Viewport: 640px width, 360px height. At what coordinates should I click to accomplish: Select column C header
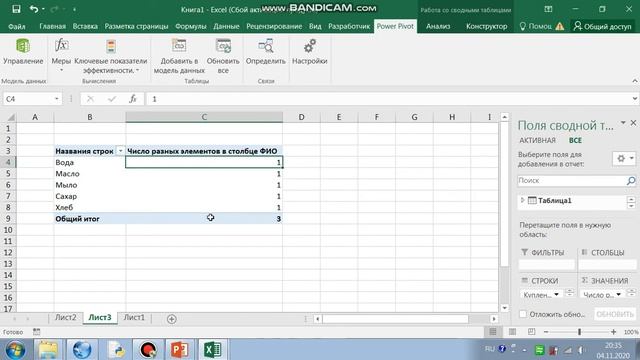(x=204, y=117)
